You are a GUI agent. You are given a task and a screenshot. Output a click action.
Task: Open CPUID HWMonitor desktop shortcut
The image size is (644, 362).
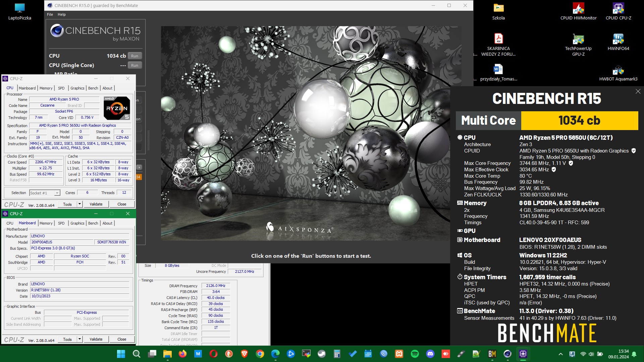coord(578,12)
